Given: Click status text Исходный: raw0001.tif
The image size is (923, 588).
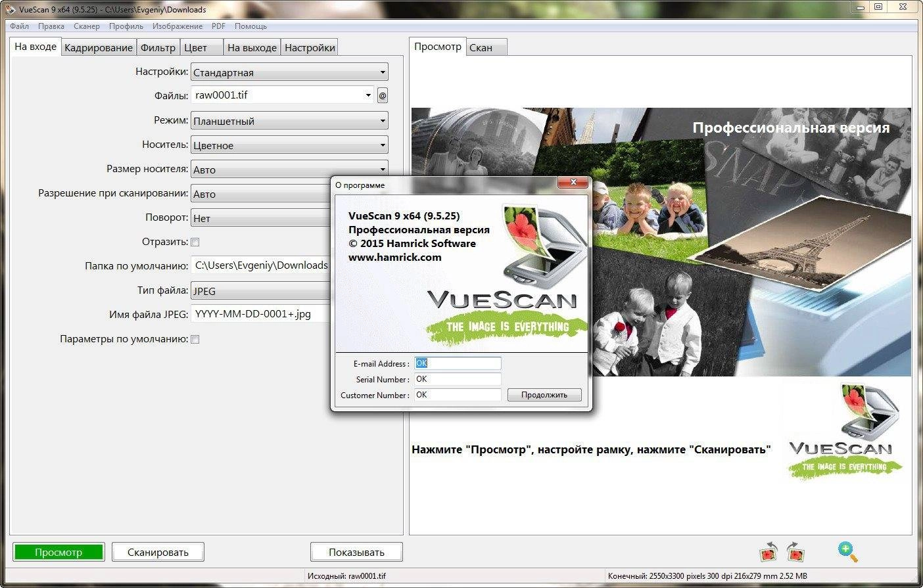Looking at the screenshot, I should (346, 576).
